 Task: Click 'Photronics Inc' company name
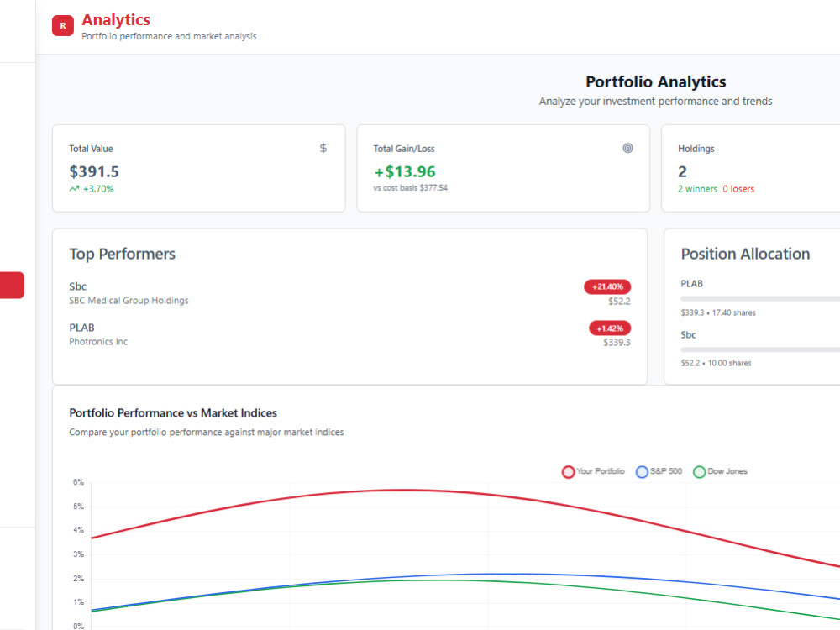98,342
